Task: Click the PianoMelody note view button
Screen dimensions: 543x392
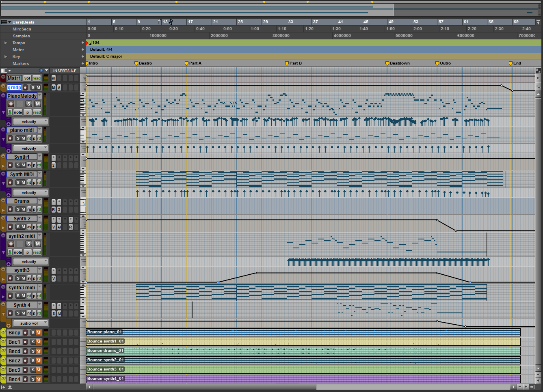Action: 18,112
